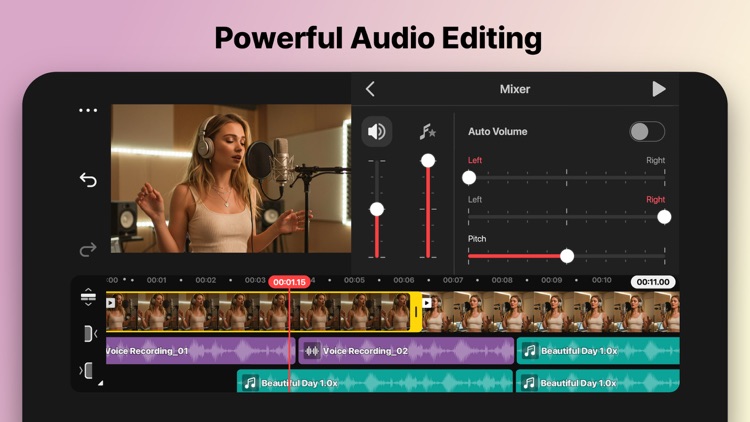Go back from the Mixer panel
750x422 pixels.
click(x=370, y=89)
